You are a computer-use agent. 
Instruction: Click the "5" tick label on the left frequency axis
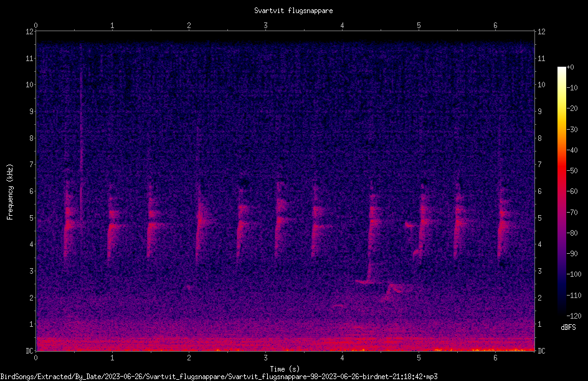(31, 218)
